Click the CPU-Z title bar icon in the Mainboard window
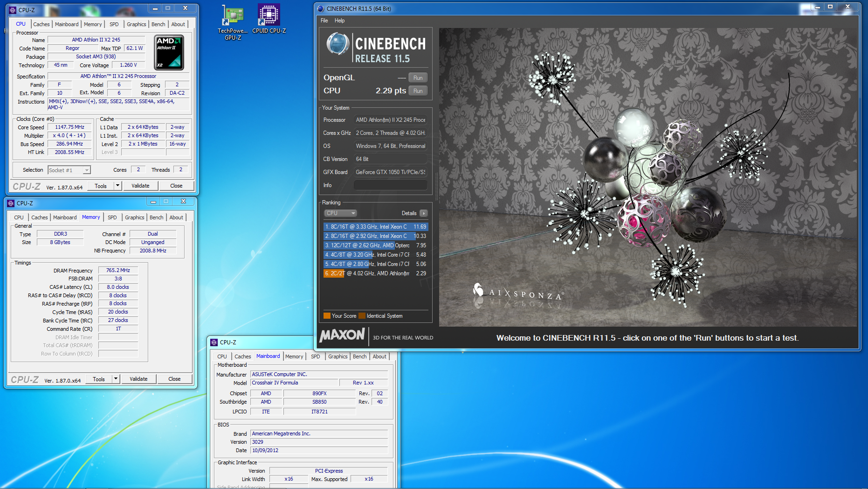Image resolution: width=868 pixels, height=489 pixels. pyautogui.click(x=214, y=342)
